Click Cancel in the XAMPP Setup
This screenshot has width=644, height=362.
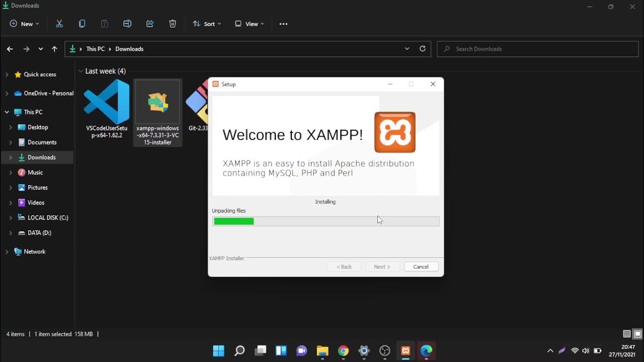[421, 266]
